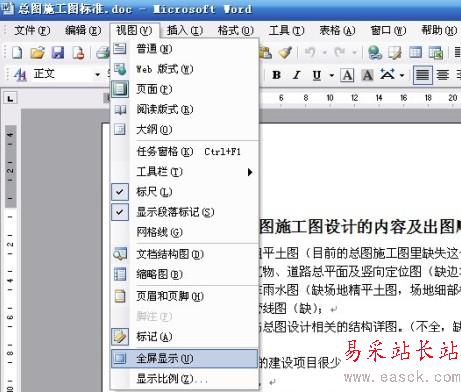Open the 编辑(E) menu
The width and height of the screenshot is (461, 392).
(83, 31)
